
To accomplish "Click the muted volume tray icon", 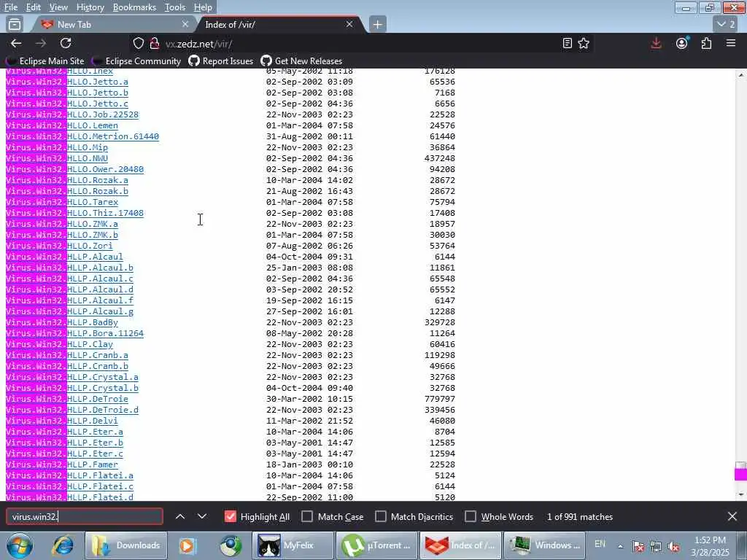I will tap(673, 547).
